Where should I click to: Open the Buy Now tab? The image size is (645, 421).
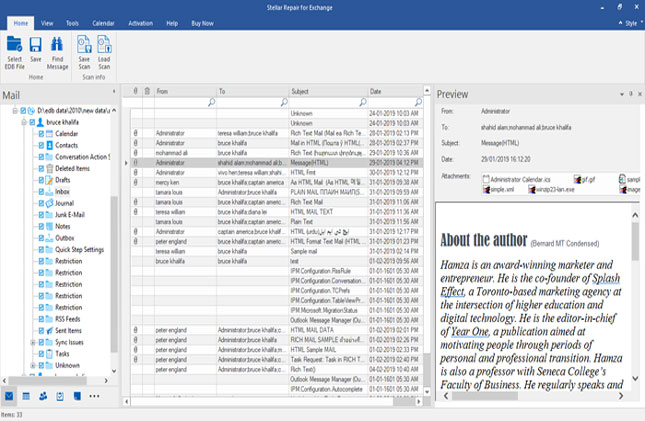(202, 23)
